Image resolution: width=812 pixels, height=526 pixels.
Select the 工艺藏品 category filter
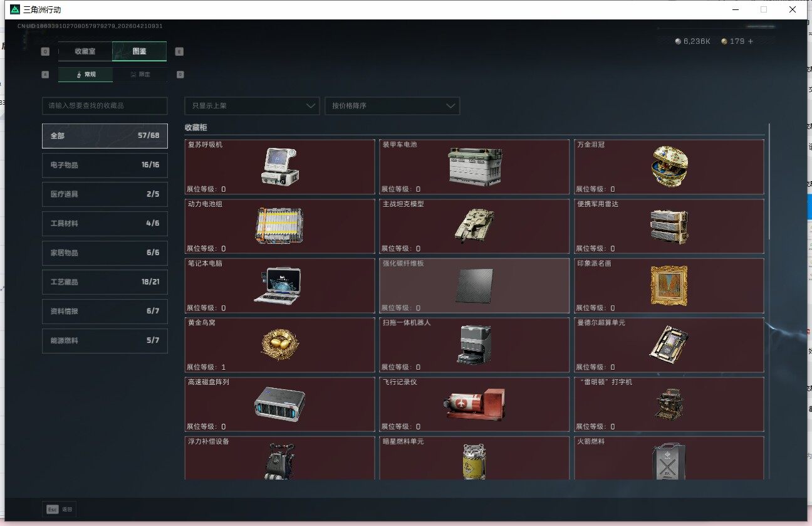(105, 282)
